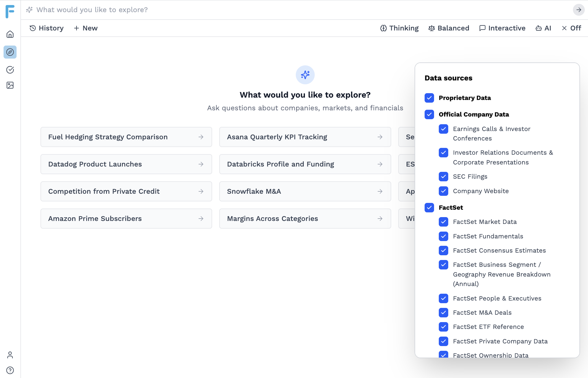The width and height of the screenshot is (588, 378).
Task: Select the Asana Quarterly KPI Tracking suggestion
Action: click(x=305, y=137)
